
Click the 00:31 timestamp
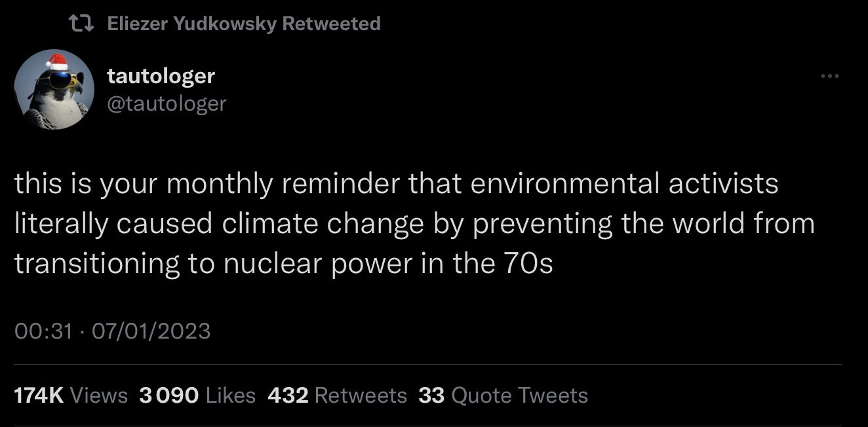[x=43, y=331]
